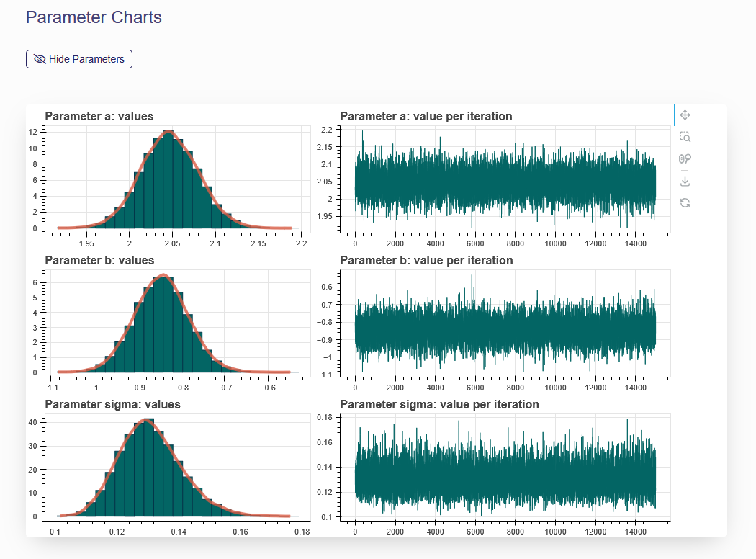Click the peak of Parameter sigma histogram

pyautogui.click(x=146, y=420)
